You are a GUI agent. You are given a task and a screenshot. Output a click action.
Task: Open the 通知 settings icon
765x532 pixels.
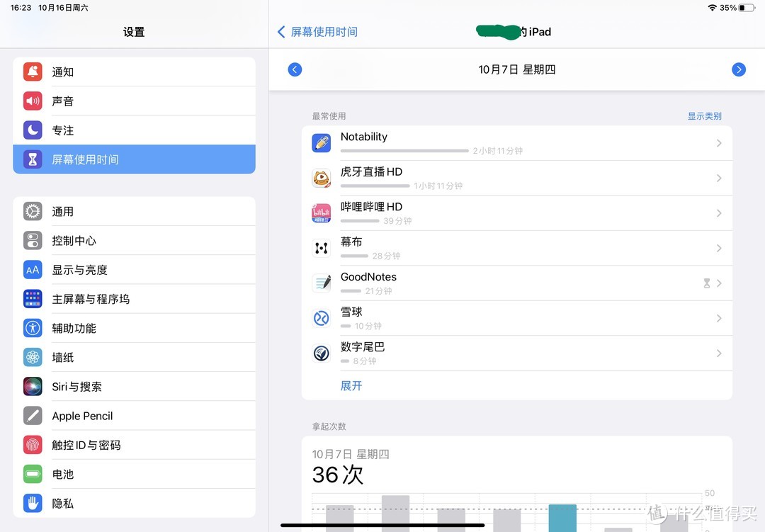pos(33,72)
